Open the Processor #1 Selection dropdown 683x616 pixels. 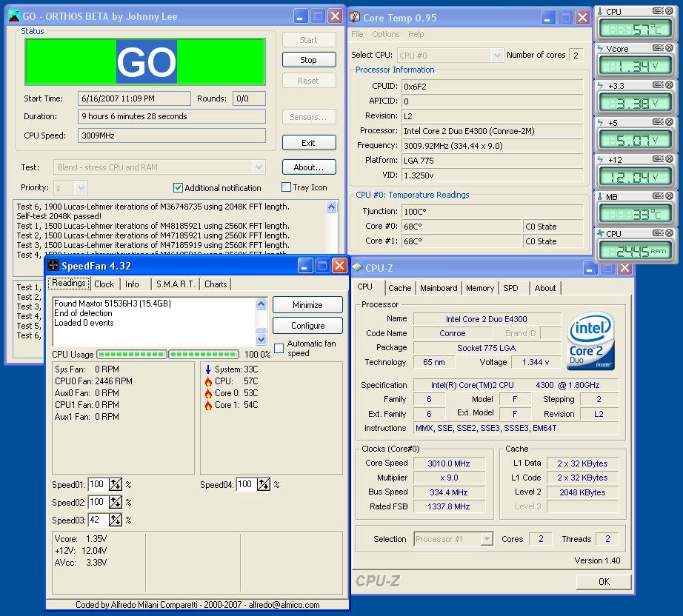coord(487,539)
